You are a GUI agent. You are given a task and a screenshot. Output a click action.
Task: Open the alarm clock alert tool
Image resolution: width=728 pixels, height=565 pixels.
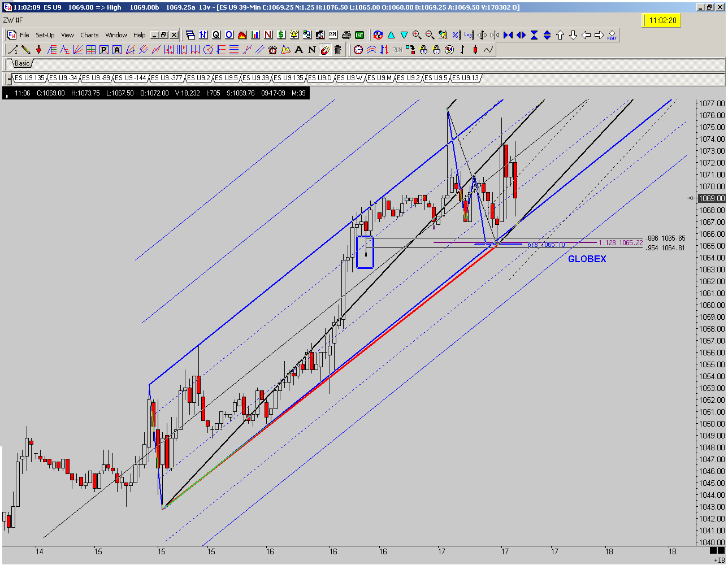(x=273, y=50)
